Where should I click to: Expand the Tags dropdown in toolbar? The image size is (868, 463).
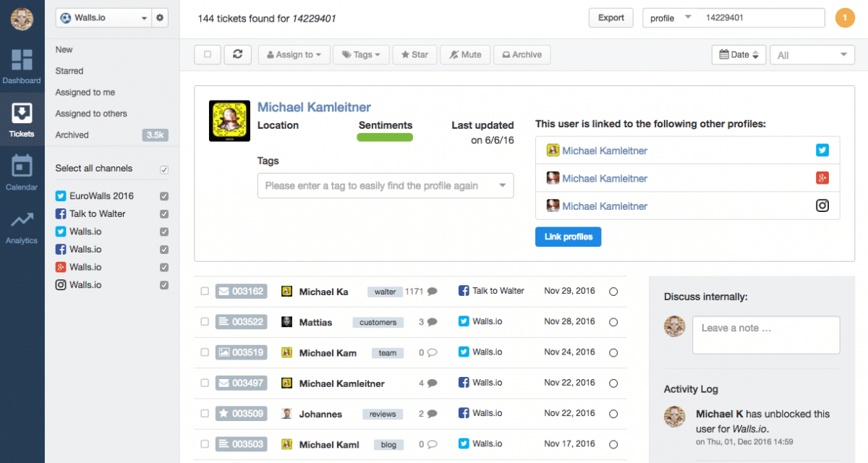[361, 55]
